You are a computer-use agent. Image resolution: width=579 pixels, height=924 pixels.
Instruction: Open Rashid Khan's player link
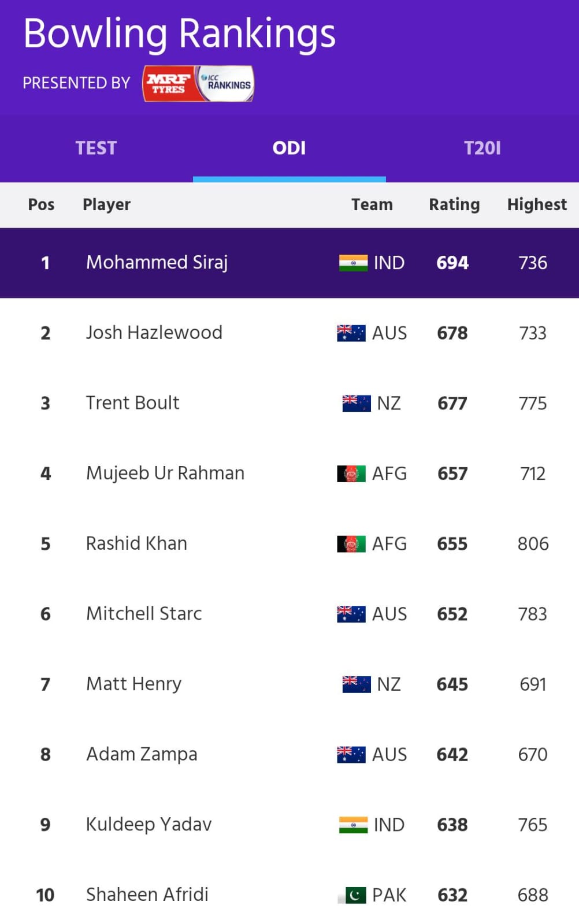pos(136,544)
